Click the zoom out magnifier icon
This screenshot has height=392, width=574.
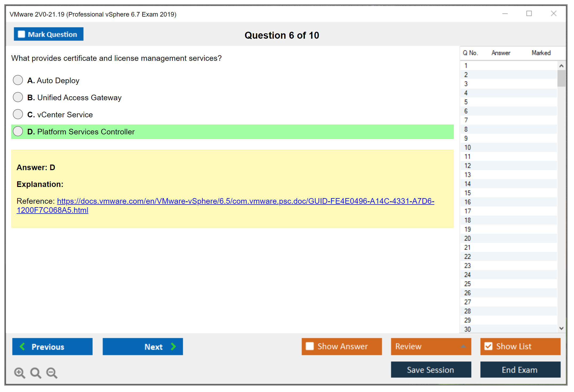pos(52,373)
